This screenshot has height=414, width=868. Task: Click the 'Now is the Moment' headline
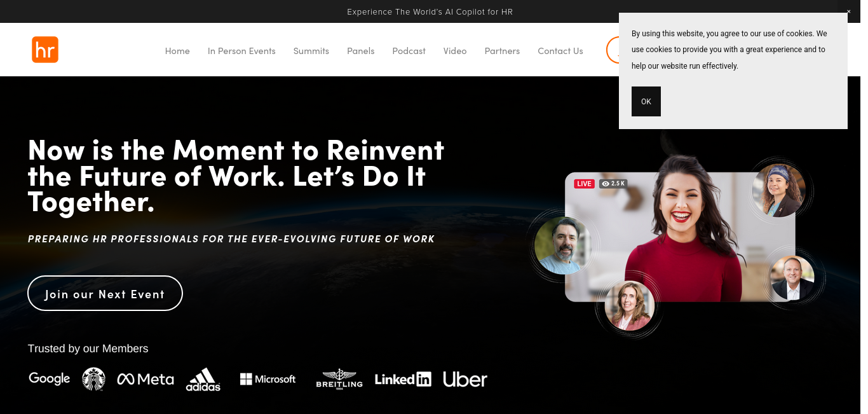tap(236, 176)
